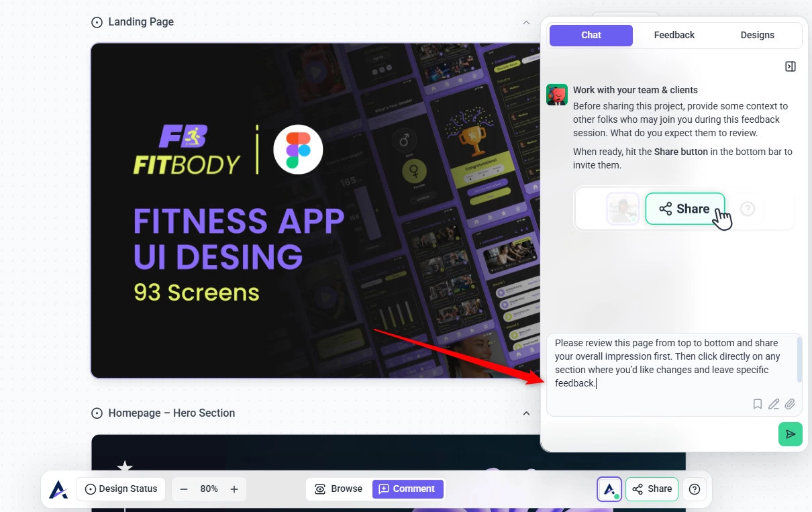Zoom in with the plus button

(234, 489)
